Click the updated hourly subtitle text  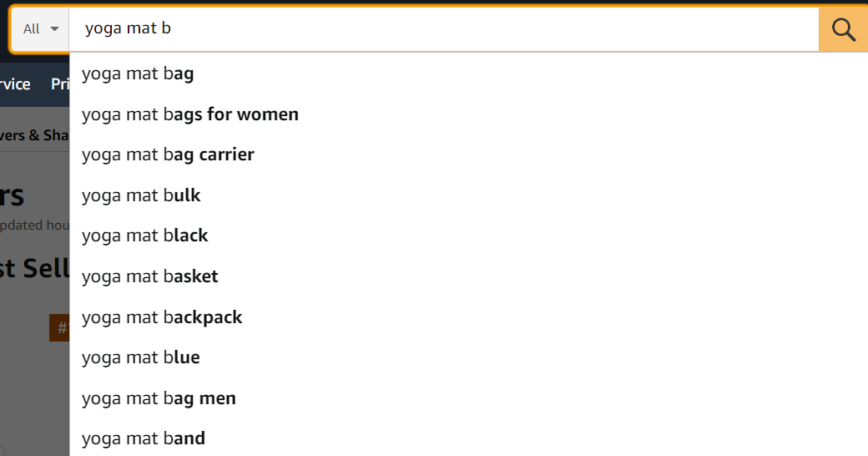[x=35, y=225]
